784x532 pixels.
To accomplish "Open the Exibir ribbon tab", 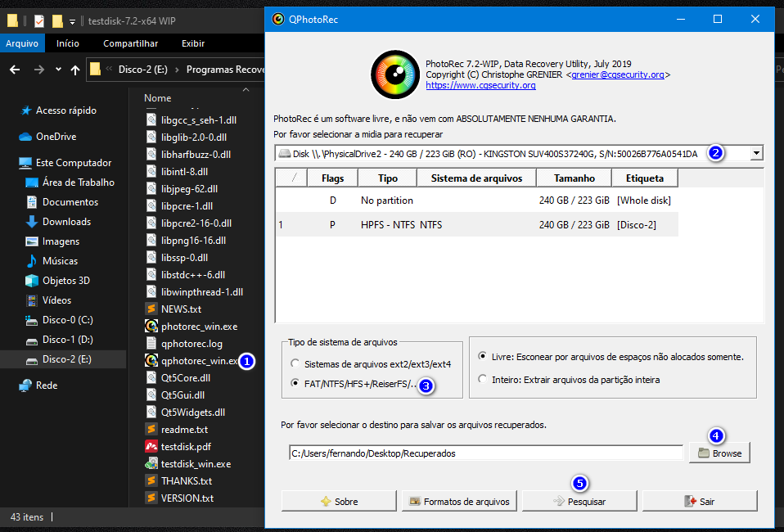I will 193,43.
